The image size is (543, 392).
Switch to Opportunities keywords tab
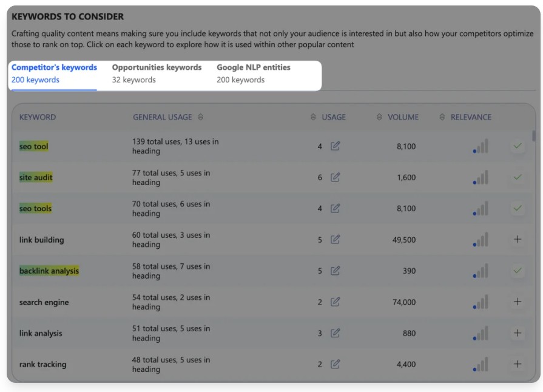pyautogui.click(x=157, y=73)
